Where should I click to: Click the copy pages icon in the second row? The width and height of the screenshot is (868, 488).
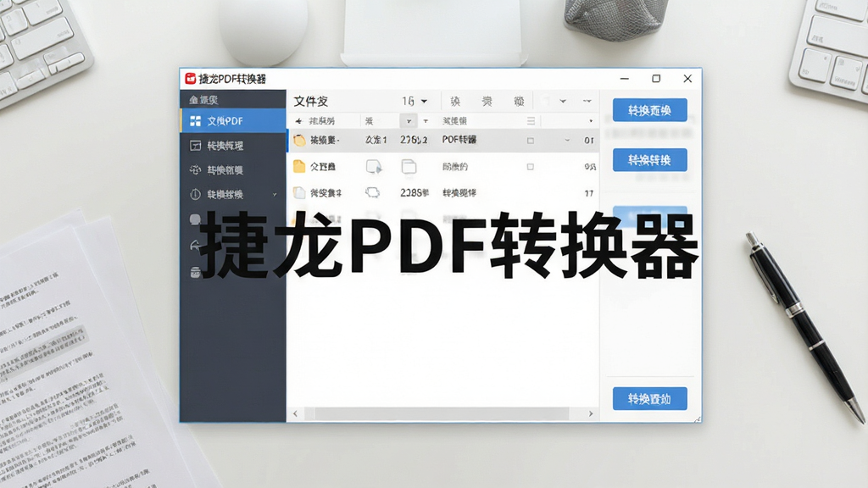[409, 166]
